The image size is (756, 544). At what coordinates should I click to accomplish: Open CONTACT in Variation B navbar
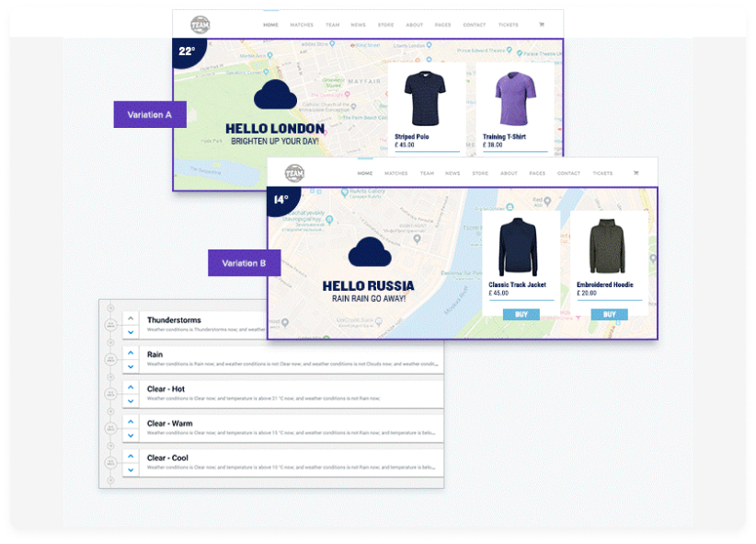coord(569,173)
